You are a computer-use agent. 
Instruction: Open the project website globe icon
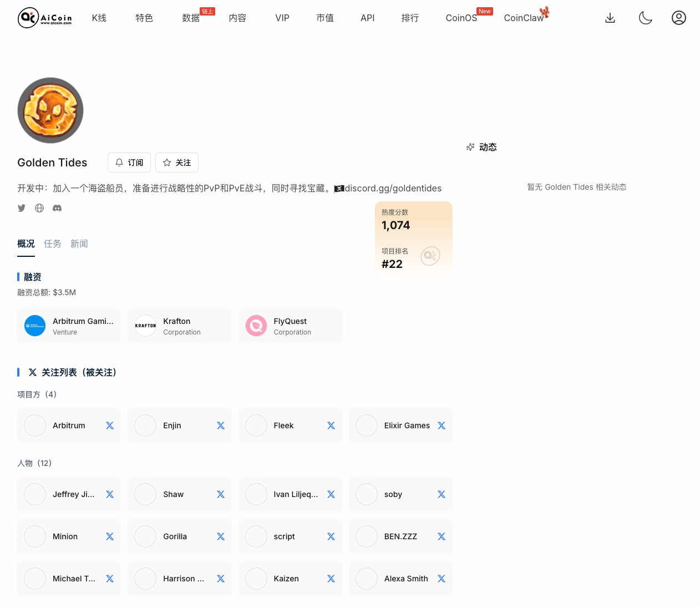coord(39,207)
